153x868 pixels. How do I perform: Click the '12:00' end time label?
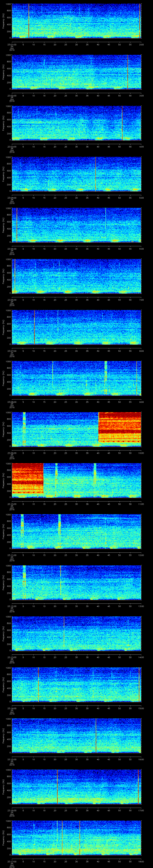[x=141, y=555]
